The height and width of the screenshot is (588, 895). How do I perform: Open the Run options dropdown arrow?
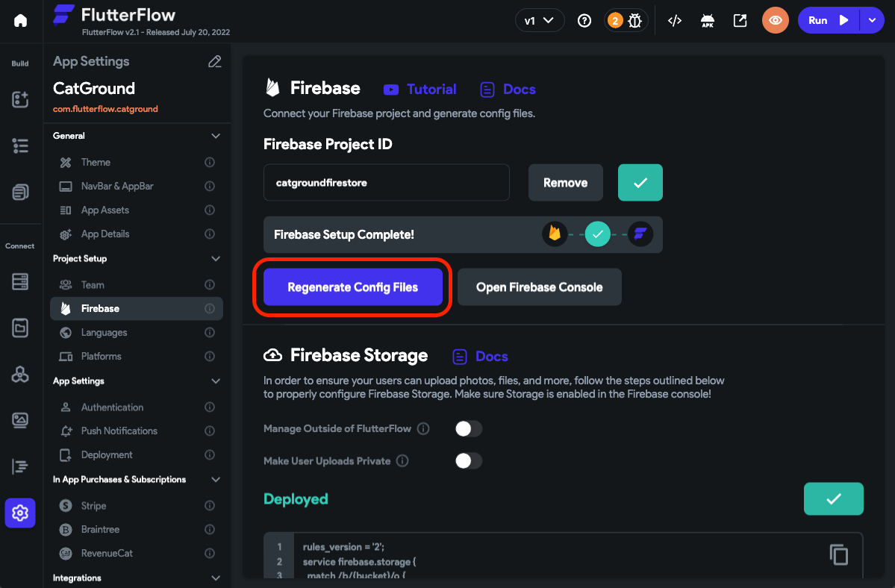(872, 21)
